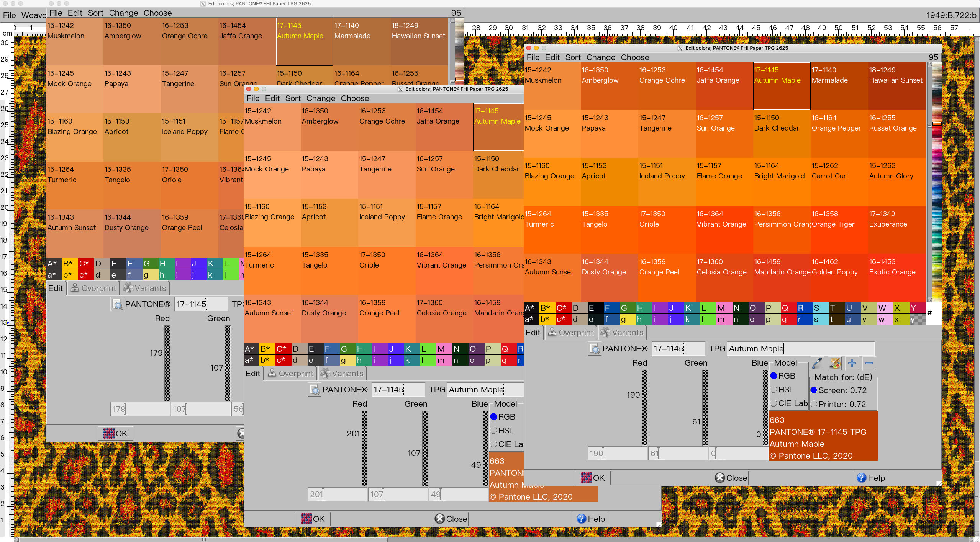The image size is (980, 542).
Task: Select Screen match option in right window
Action: point(839,390)
